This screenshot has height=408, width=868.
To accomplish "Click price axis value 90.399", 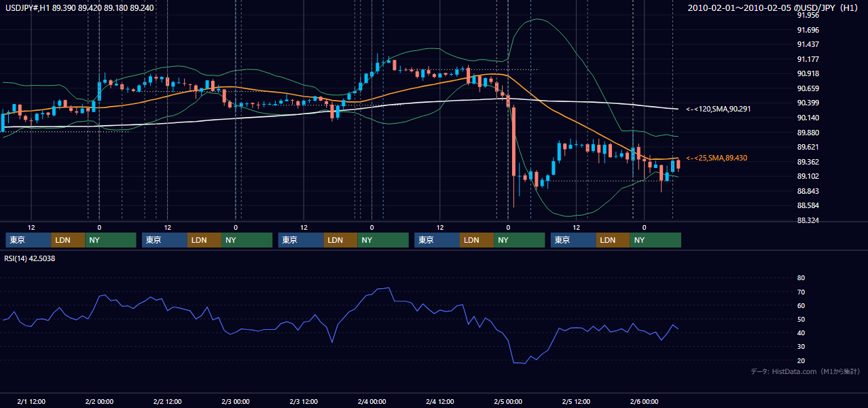I will [x=808, y=103].
